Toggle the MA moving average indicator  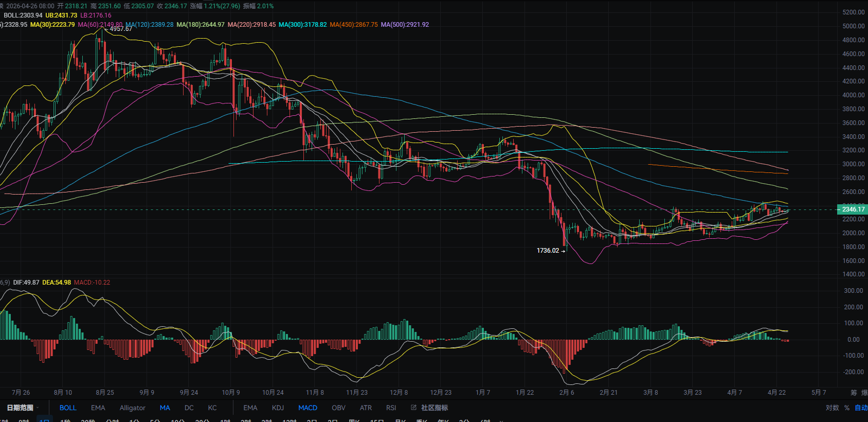coord(165,408)
